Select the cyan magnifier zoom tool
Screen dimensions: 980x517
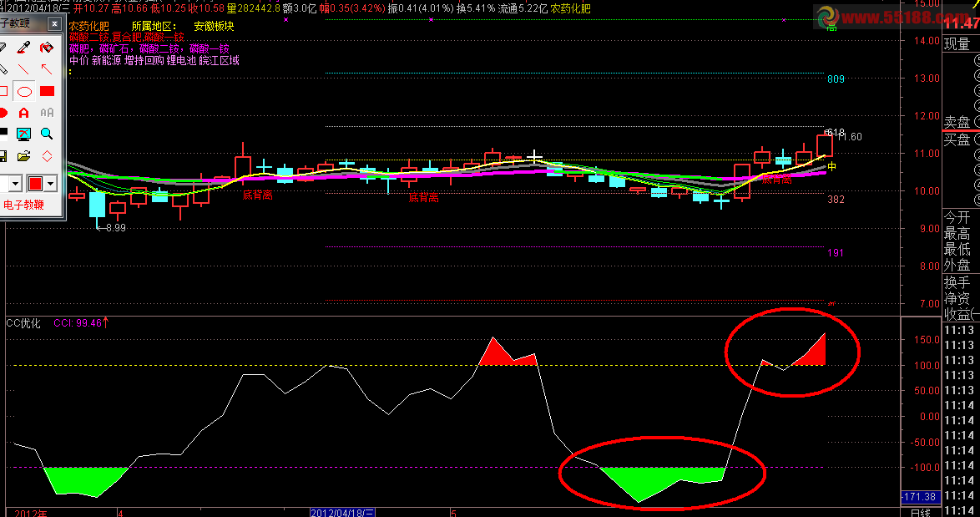coord(46,134)
